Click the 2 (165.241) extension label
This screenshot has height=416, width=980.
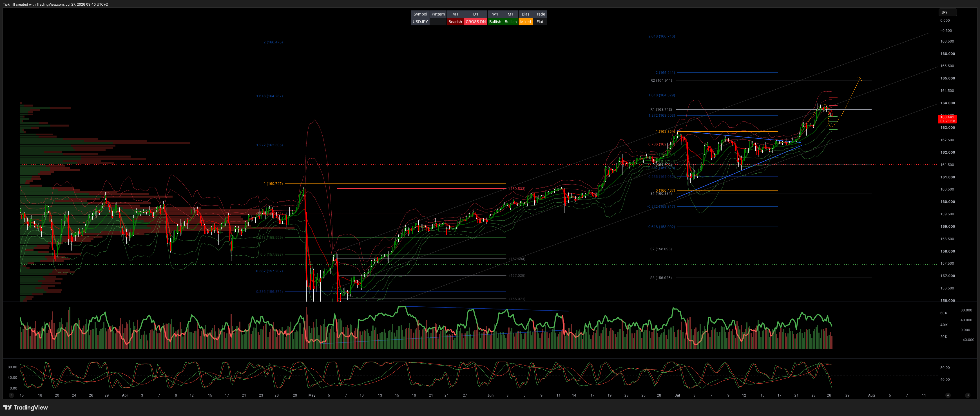click(665, 72)
